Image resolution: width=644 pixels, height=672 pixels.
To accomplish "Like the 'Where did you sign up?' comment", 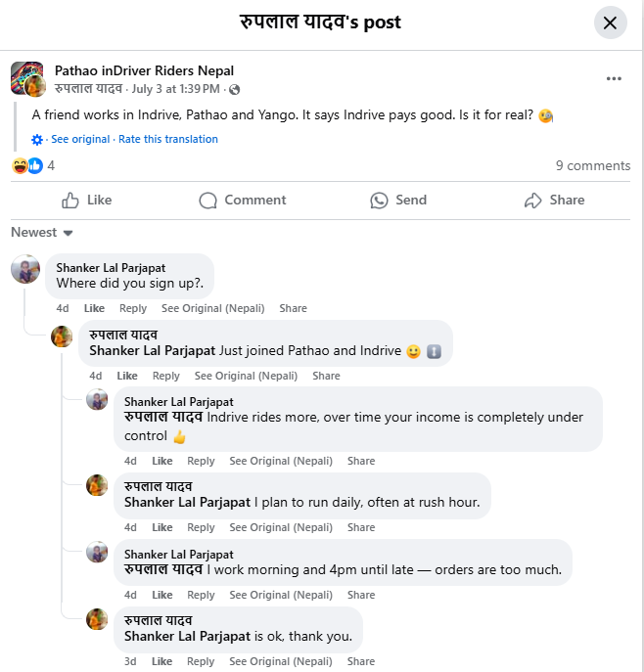I will pyautogui.click(x=94, y=308).
